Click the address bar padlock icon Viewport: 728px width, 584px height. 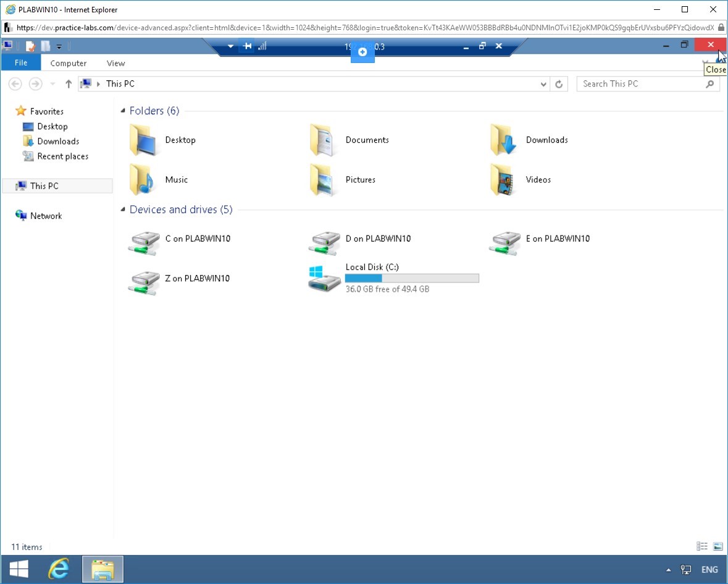tap(721, 28)
